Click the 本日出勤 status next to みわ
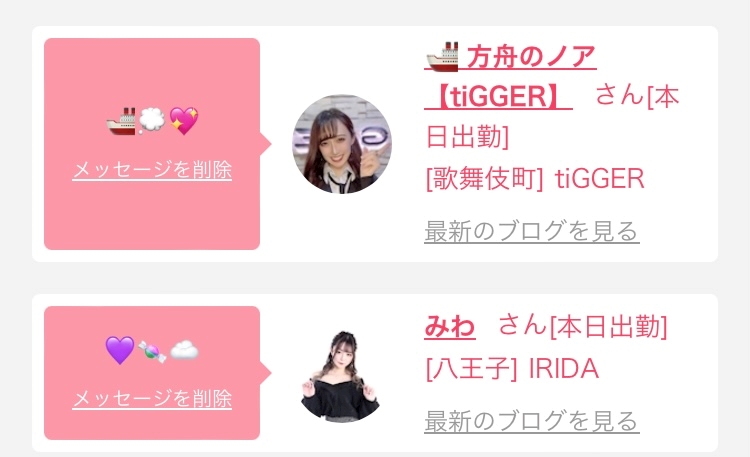750x457 pixels. 609,326
